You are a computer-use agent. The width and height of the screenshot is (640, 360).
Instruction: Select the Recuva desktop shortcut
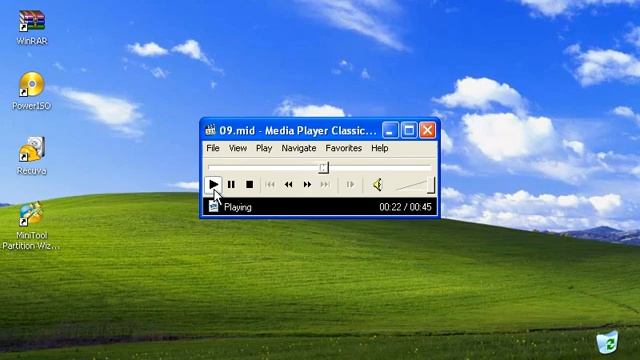32,156
